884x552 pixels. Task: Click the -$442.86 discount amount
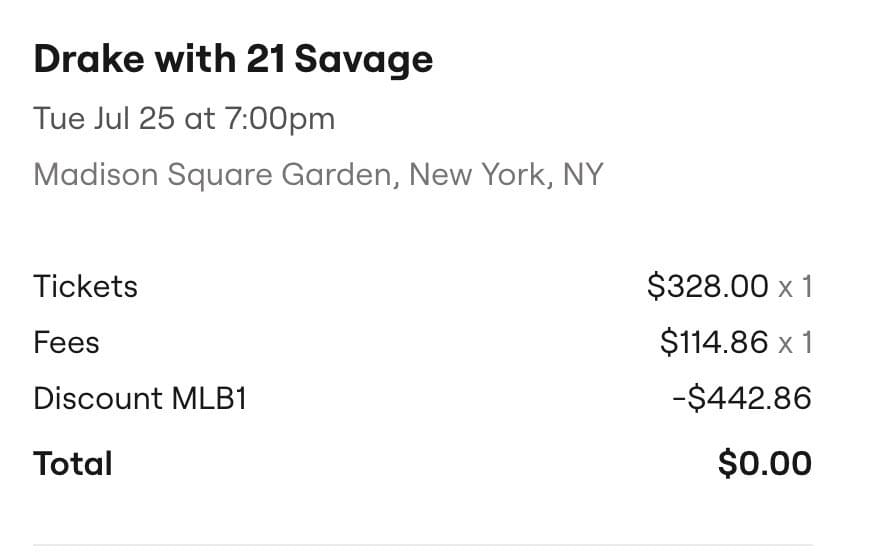click(741, 399)
